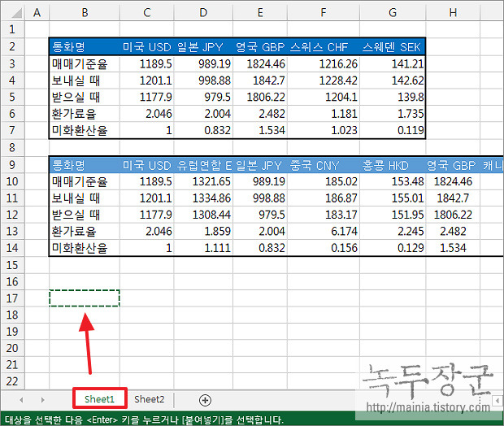Select cell with value 0.156
Image resolution: width=504 pixels, height=426 pixels.
tap(324, 248)
